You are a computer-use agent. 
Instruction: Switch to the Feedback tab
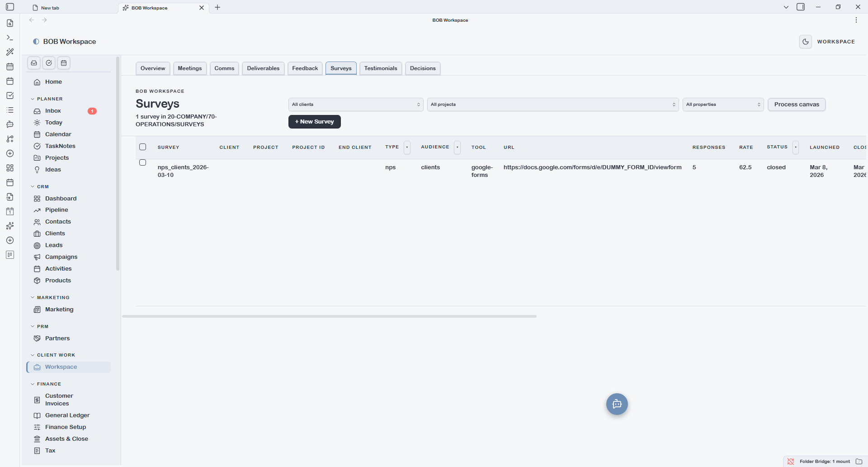pyautogui.click(x=305, y=68)
